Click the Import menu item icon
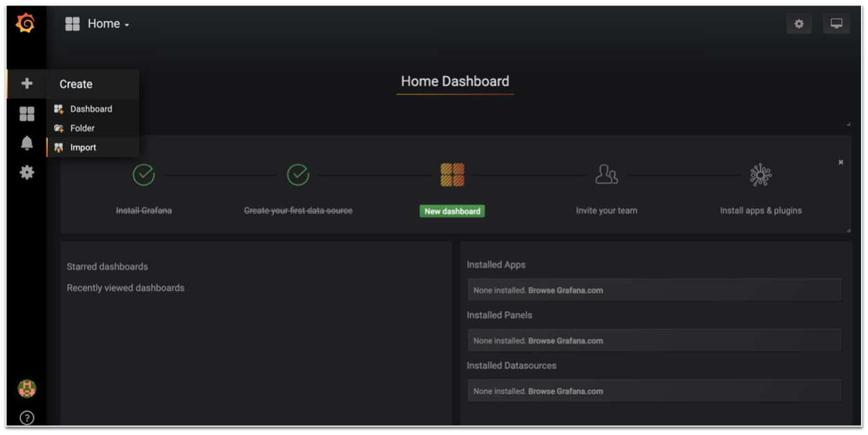 (59, 148)
